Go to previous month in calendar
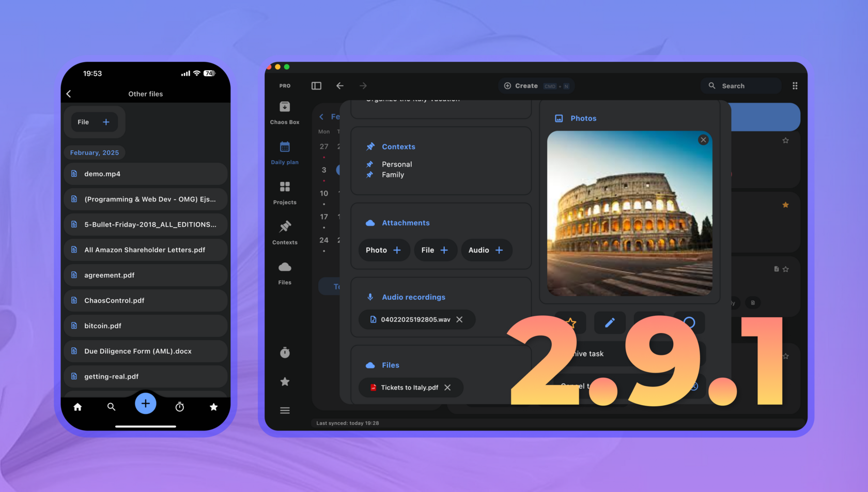Viewport: 868px width, 492px height. tap(321, 117)
